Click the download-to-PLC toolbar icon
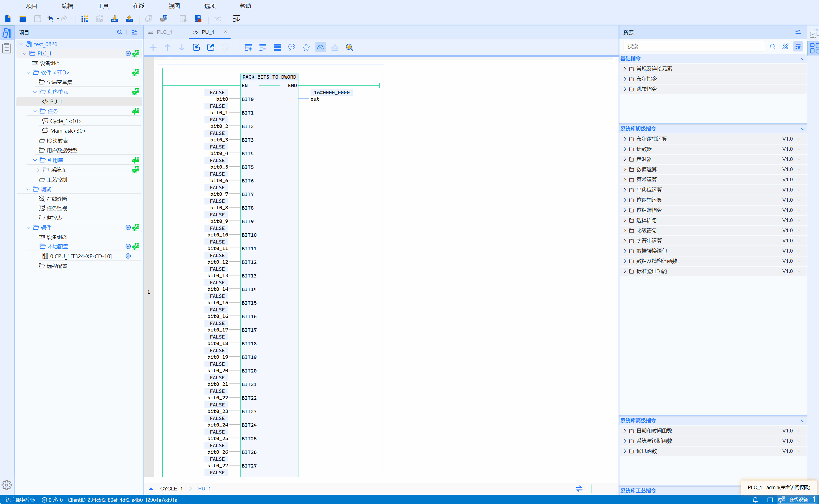This screenshot has width=819, height=504. pos(114,19)
